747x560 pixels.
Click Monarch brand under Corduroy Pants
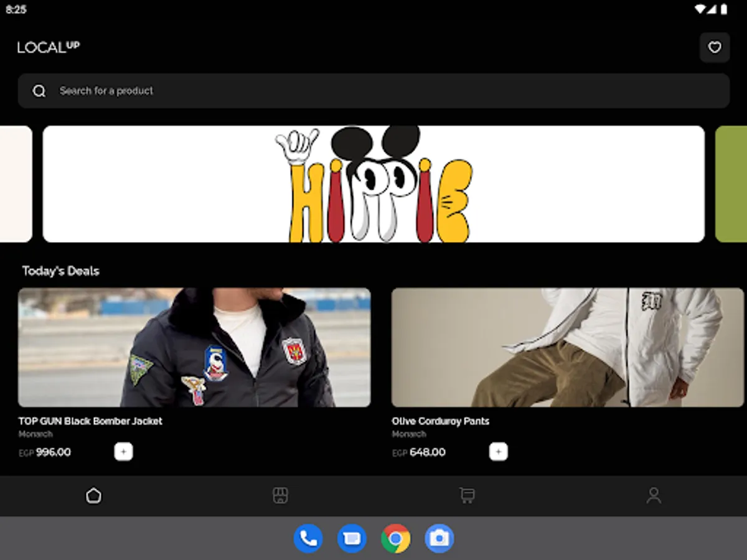pyautogui.click(x=409, y=434)
